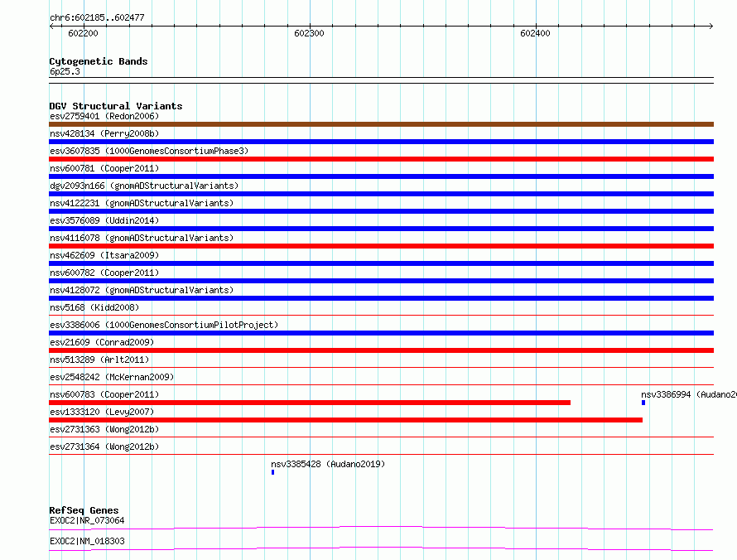
Task: Select the EXOC2|NR_073064 transcript label
Action: pos(87,520)
